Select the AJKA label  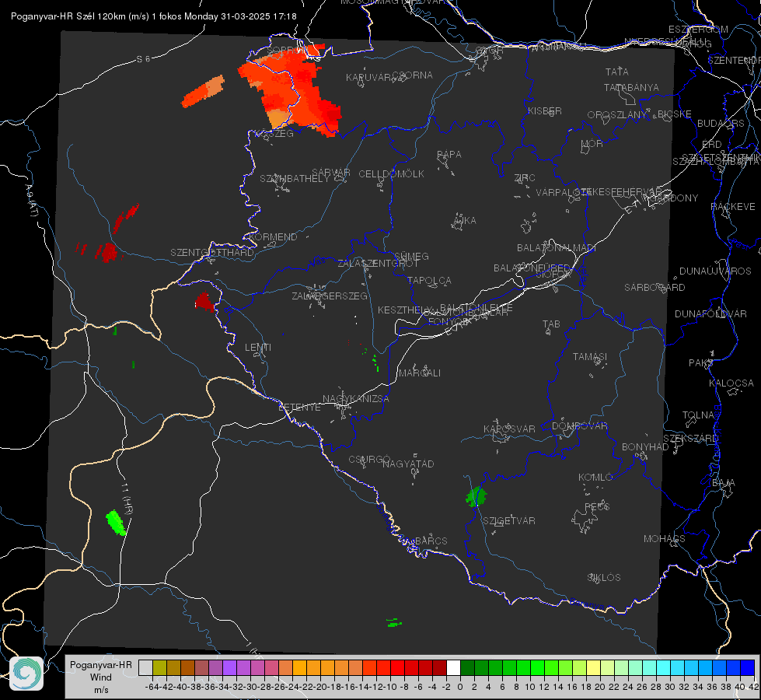(x=464, y=221)
